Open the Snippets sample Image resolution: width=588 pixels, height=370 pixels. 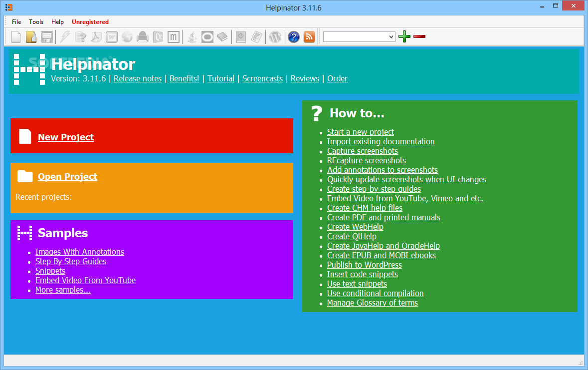[50, 271]
